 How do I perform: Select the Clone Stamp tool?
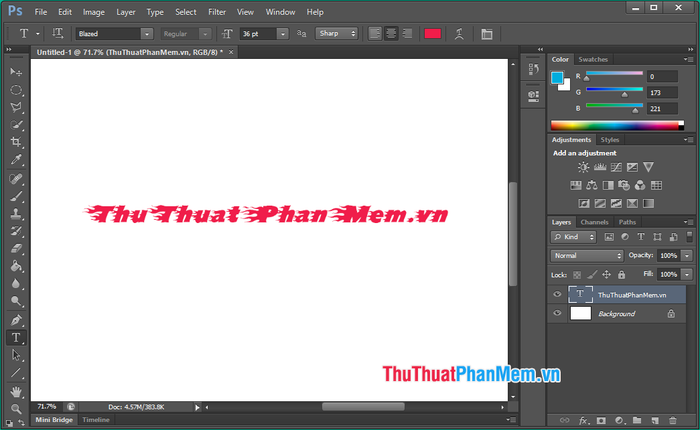coord(16,214)
